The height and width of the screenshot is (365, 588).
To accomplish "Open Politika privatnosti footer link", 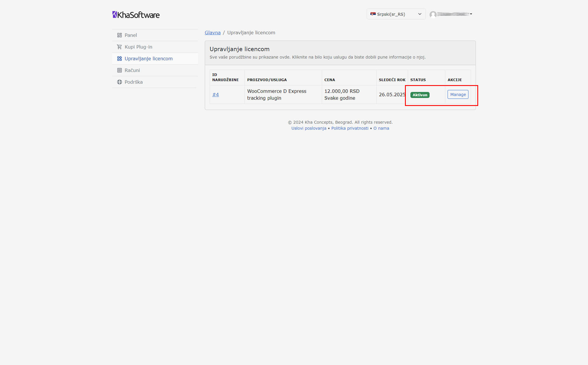I will click(x=350, y=128).
